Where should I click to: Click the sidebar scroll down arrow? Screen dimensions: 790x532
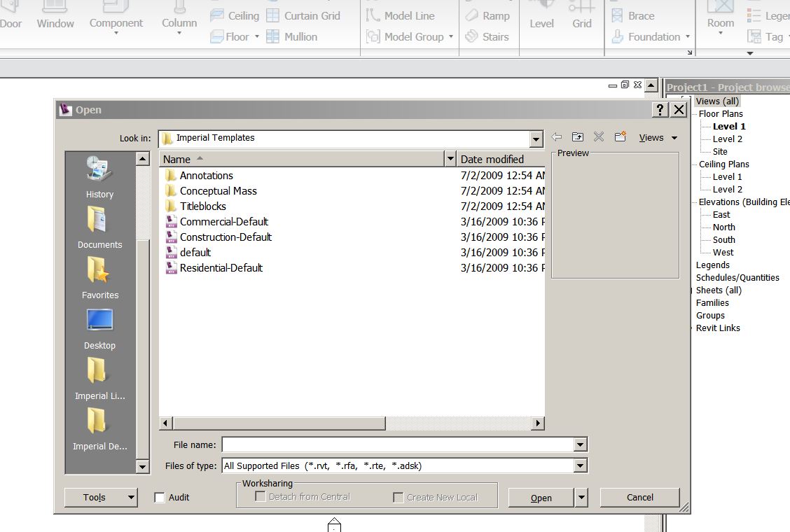pyautogui.click(x=143, y=466)
